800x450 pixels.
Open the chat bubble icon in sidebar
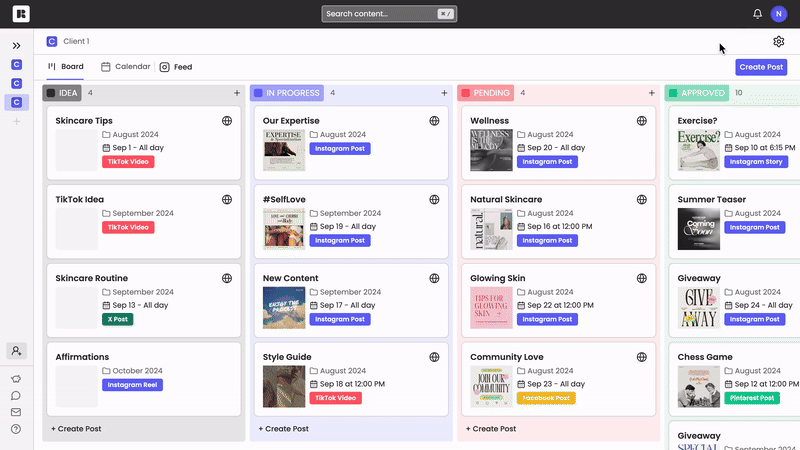coord(16,395)
